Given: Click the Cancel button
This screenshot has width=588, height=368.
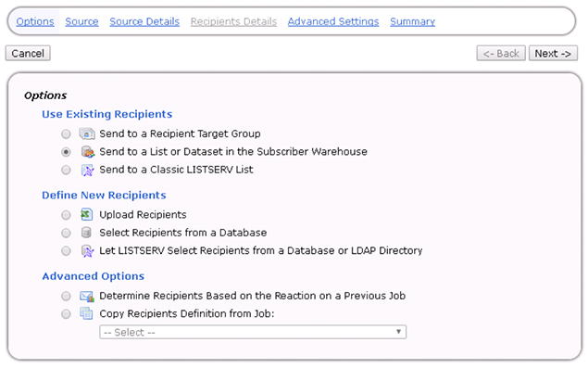Looking at the screenshot, I should (28, 54).
